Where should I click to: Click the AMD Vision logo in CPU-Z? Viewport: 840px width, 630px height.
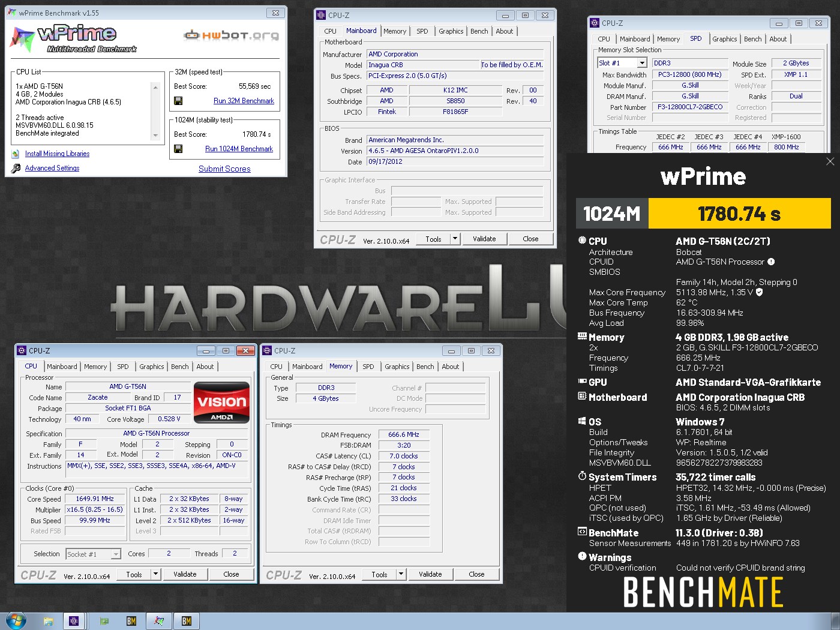[221, 402]
